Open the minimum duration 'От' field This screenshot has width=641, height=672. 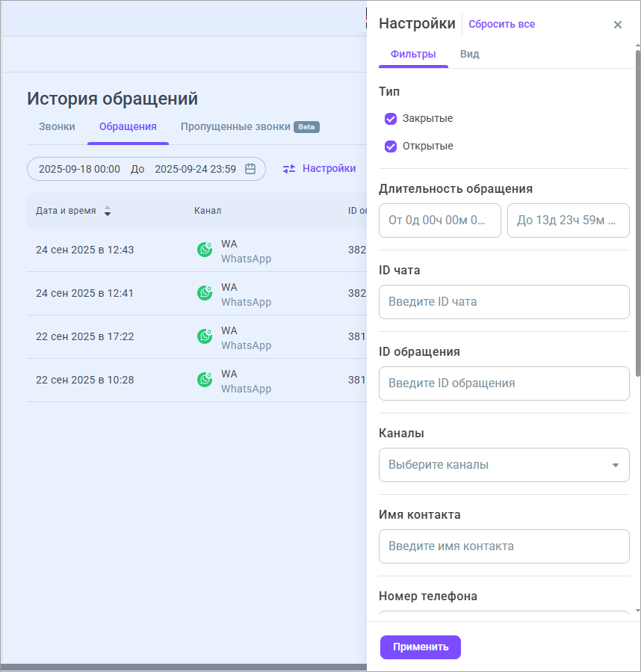point(440,221)
